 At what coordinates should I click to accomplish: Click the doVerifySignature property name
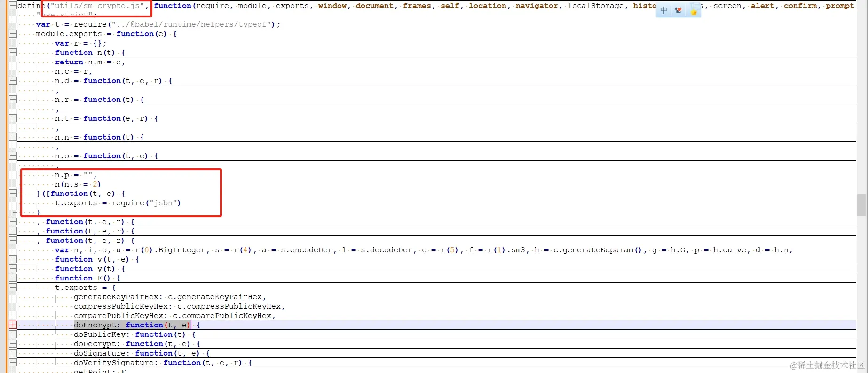click(x=113, y=363)
